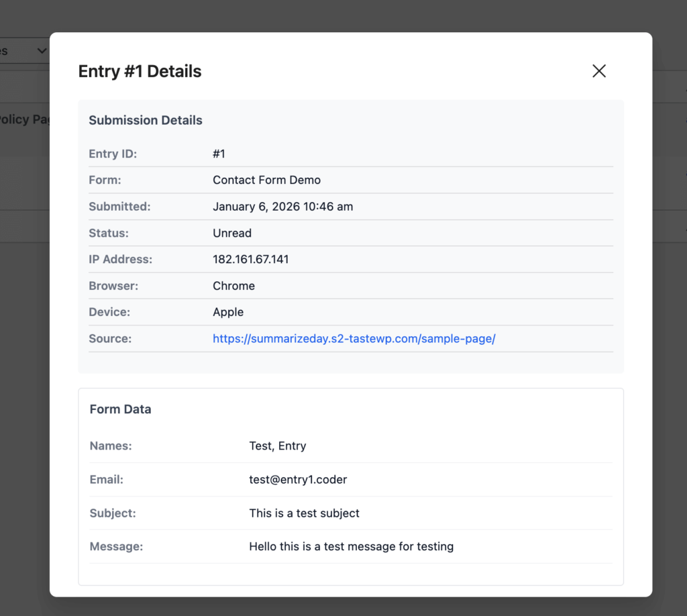Viewport: 687px width, 616px height.
Task: Select the Entry ID value #1
Action: tap(219, 154)
